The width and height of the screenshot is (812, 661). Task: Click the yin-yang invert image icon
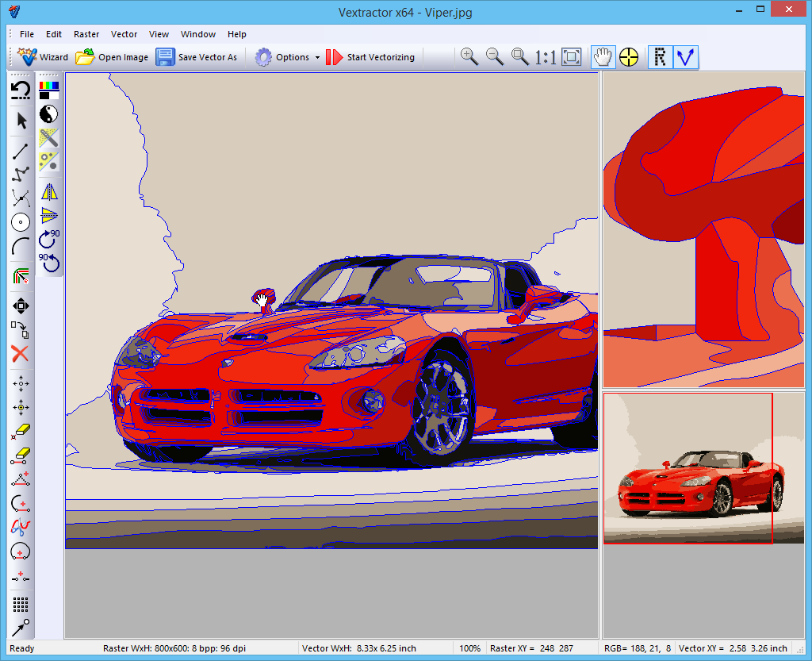point(49,113)
